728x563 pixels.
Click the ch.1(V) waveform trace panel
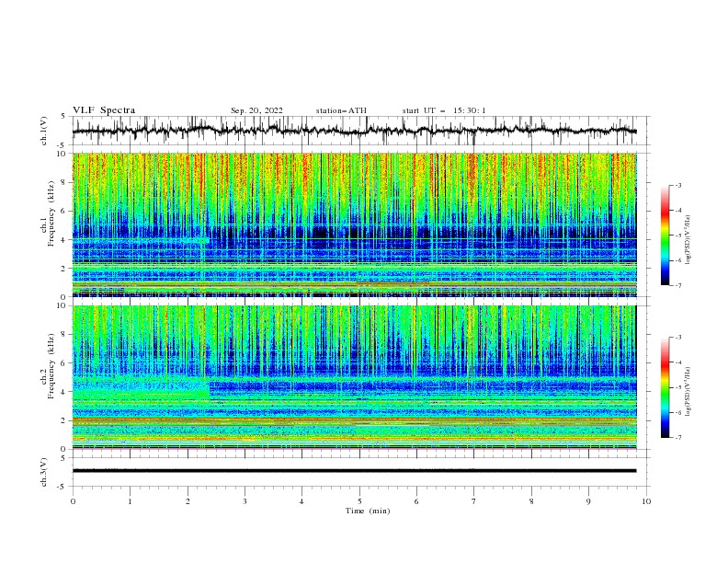coord(360,131)
